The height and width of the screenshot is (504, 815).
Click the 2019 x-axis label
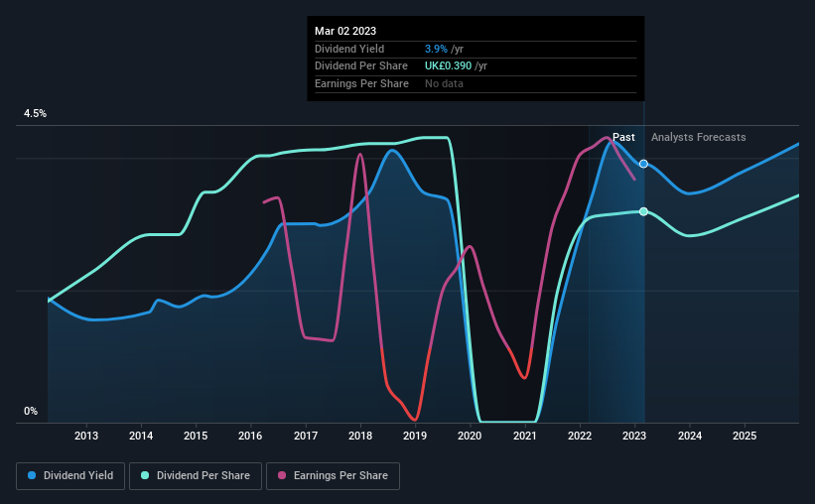point(415,436)
